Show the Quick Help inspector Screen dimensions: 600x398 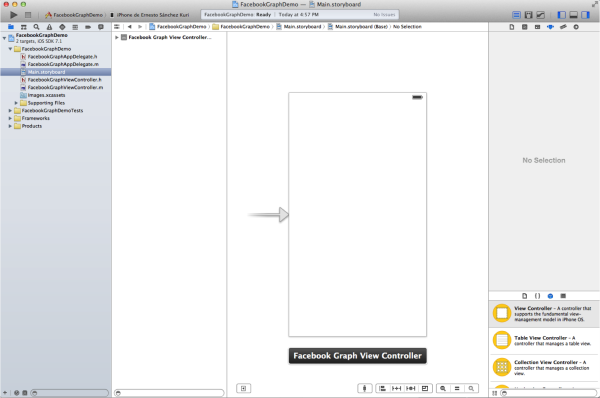coord(525,27)
